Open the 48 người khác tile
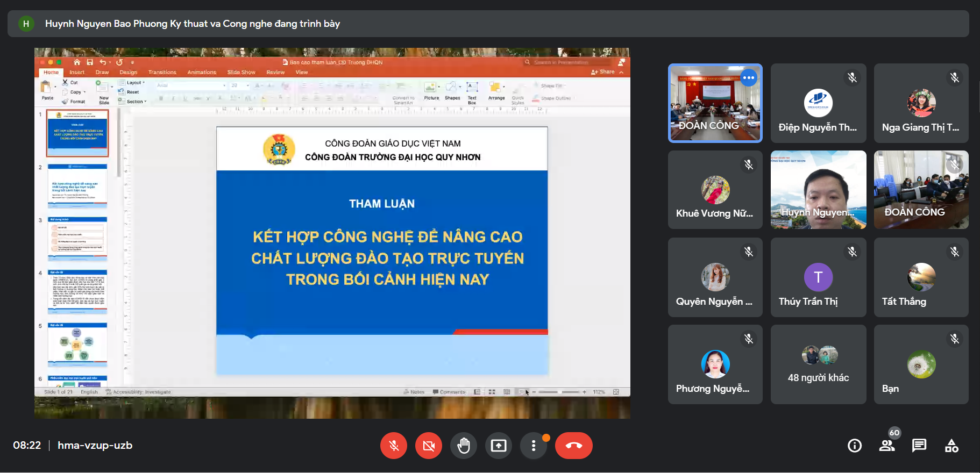 pos(818,364)
